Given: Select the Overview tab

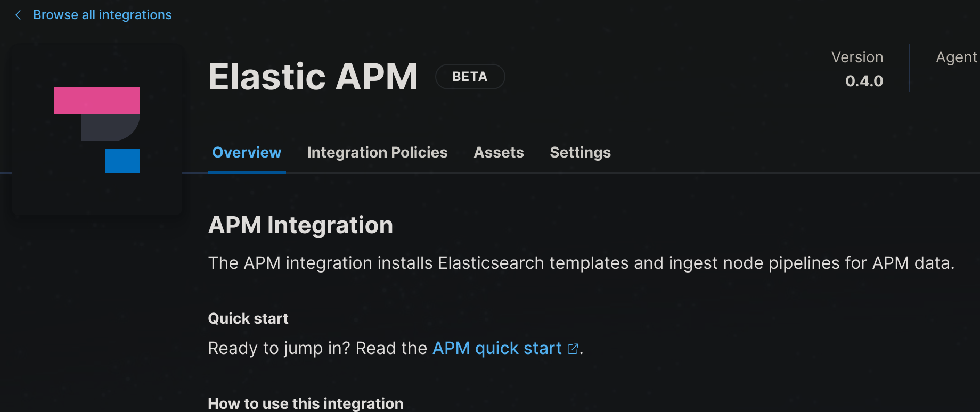Looking at the screenshot, I should (247, 153).
